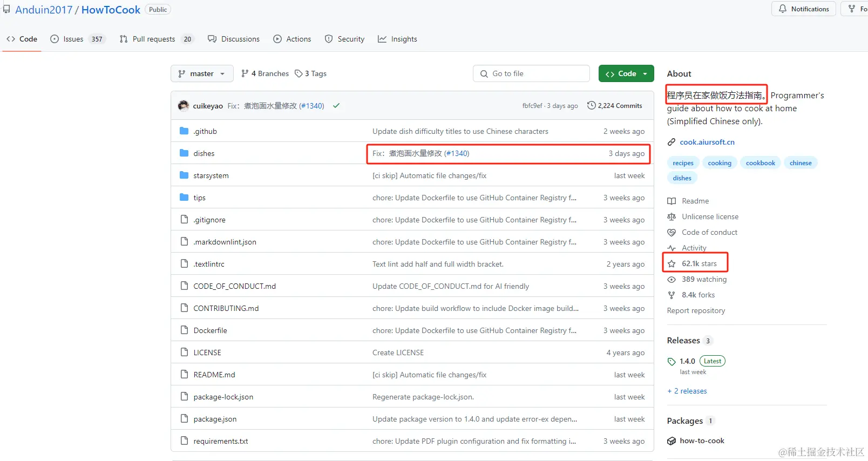Viewport: 868px width, 461px height.
Task: Open the Code tab
Action: (22, 39)
